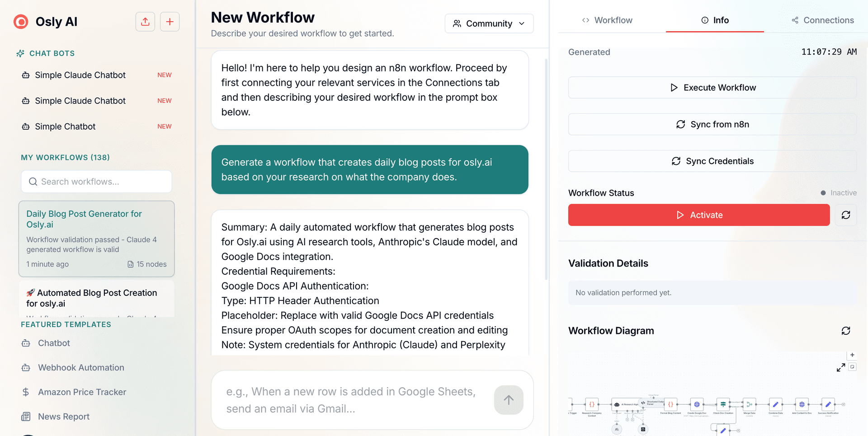Choose the Chatbot featured template
The width and height of the screenshot is (868, 436).
click(x=54, y=343)
